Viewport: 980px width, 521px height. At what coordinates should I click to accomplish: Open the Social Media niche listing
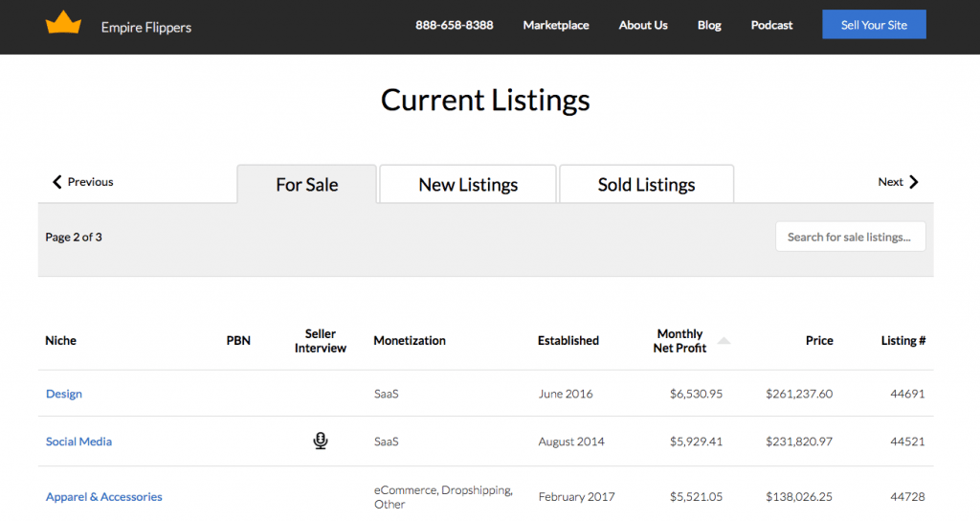[x=78, y=442]
